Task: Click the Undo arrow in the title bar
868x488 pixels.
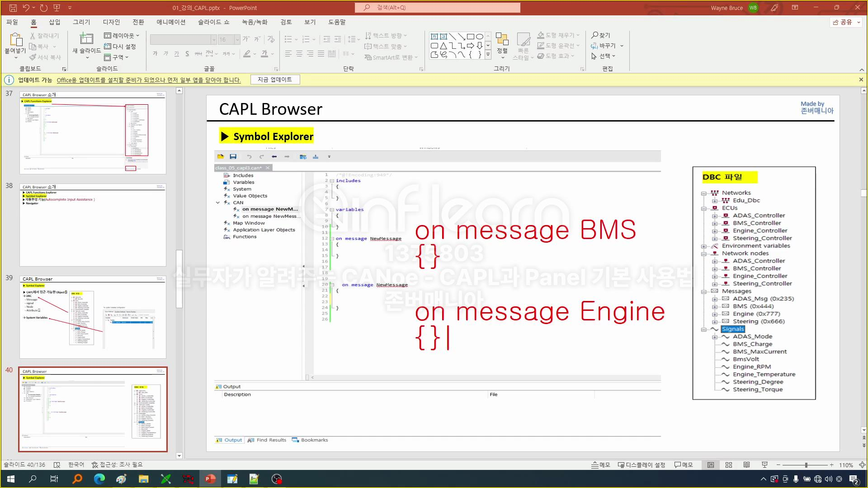Action: (26, 8)
